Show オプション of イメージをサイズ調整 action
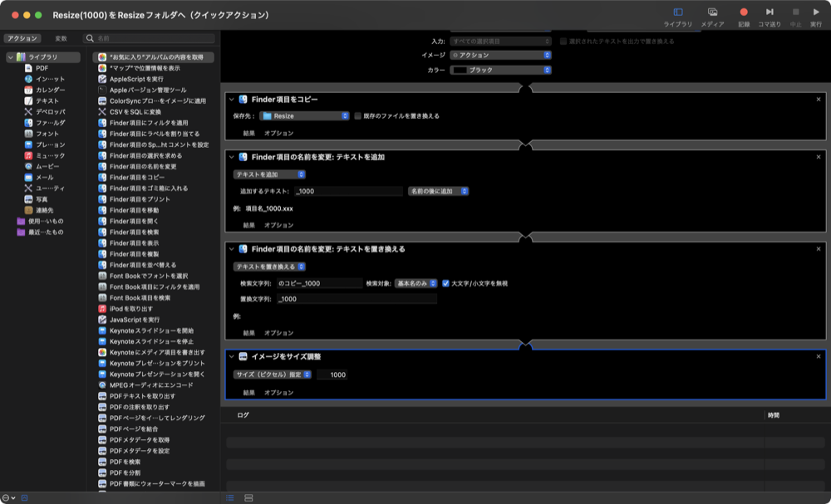The image size is (831, 504). [x=278, y=393]
